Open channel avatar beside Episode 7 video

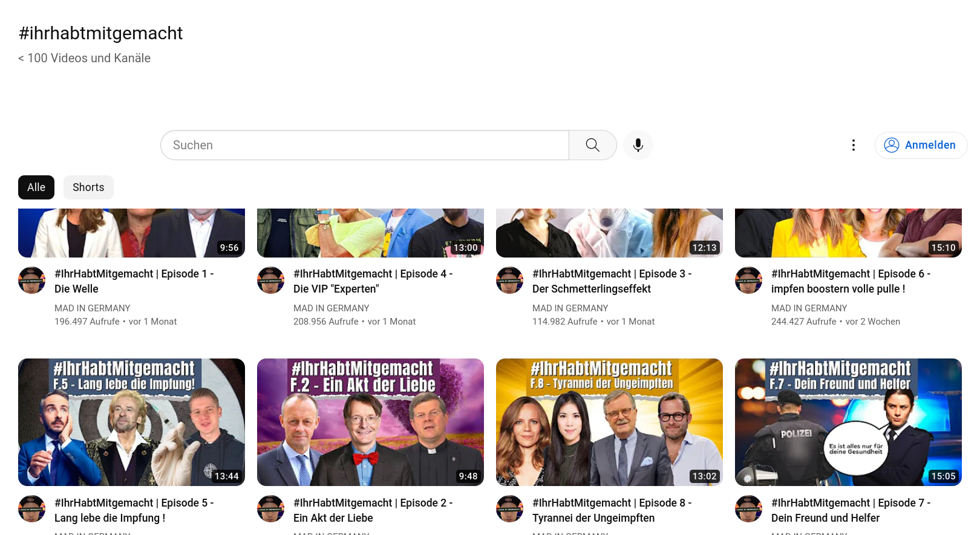click(749, 509)
